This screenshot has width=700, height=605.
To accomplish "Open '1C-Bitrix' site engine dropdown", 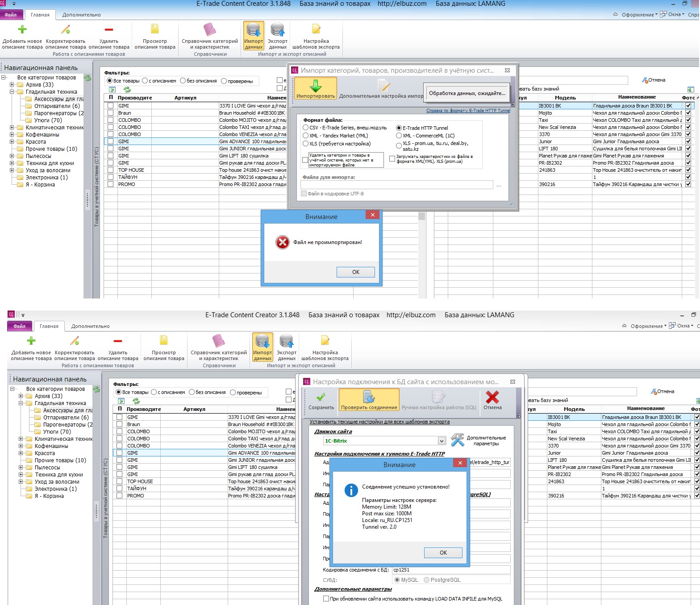I will 442,441.
